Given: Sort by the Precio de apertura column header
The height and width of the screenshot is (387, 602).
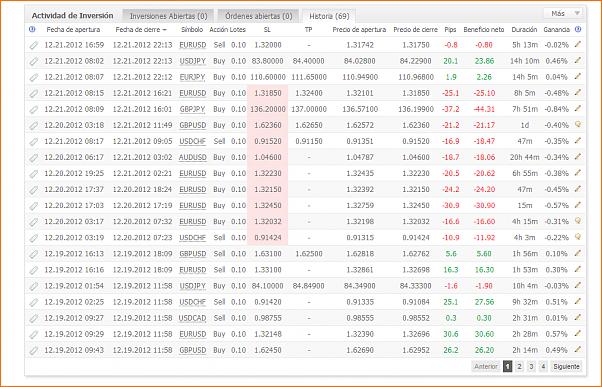Looking at the screenshot, I should pos(359,30).
